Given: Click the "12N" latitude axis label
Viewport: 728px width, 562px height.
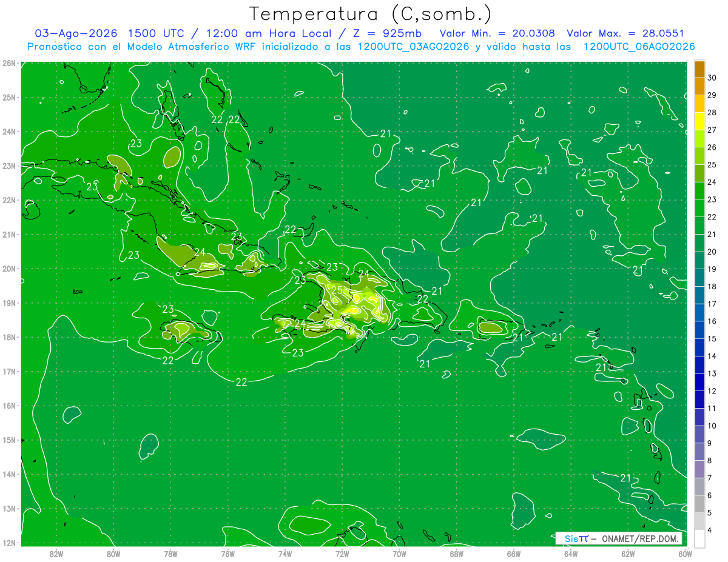Looking at the screenshot, I should (8, 543).
